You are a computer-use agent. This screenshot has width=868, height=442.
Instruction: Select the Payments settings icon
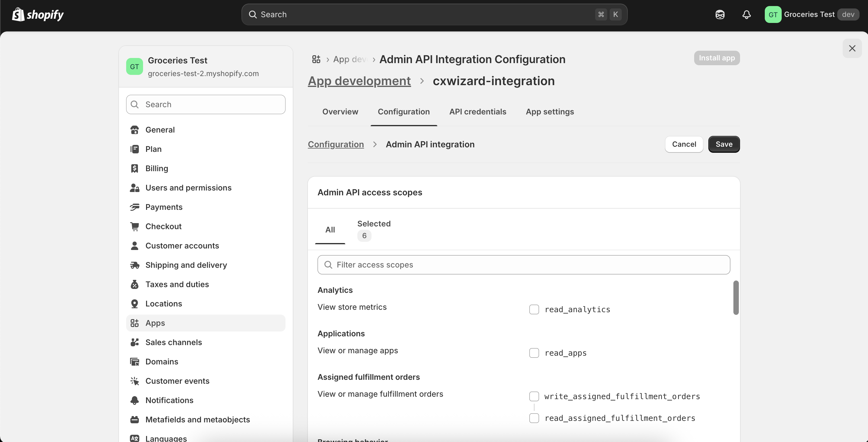click(134, 207)
